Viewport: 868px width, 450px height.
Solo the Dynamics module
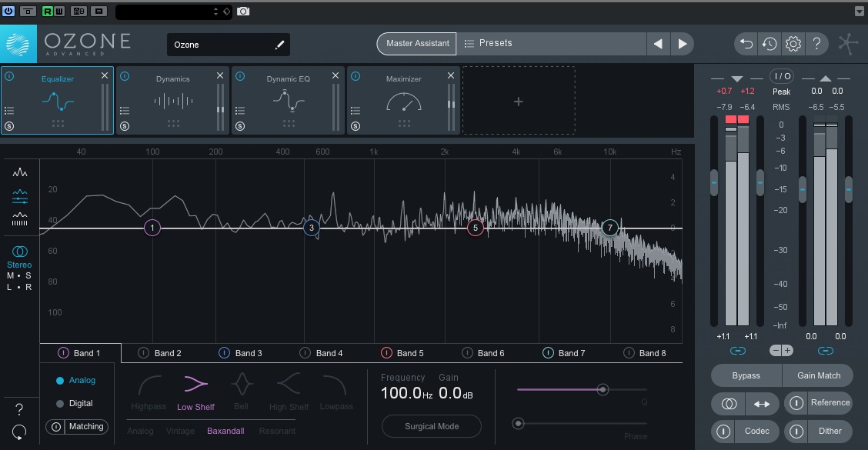click(125, 126)
